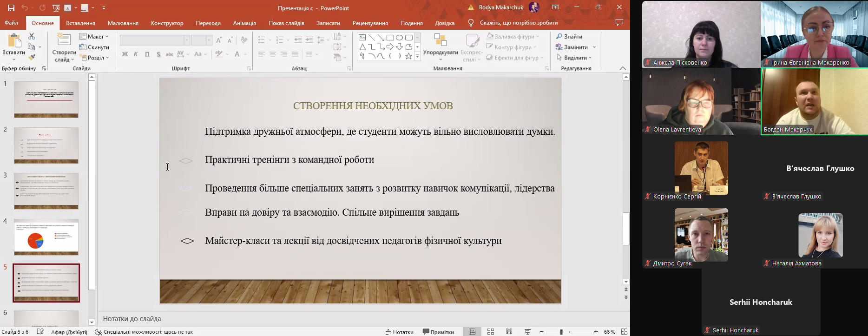Select slide 4 thumbnail with pie chart

[46, 237]
